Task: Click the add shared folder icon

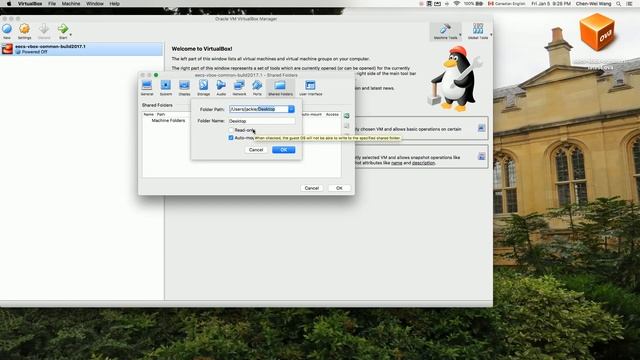Action: point(347,116)
